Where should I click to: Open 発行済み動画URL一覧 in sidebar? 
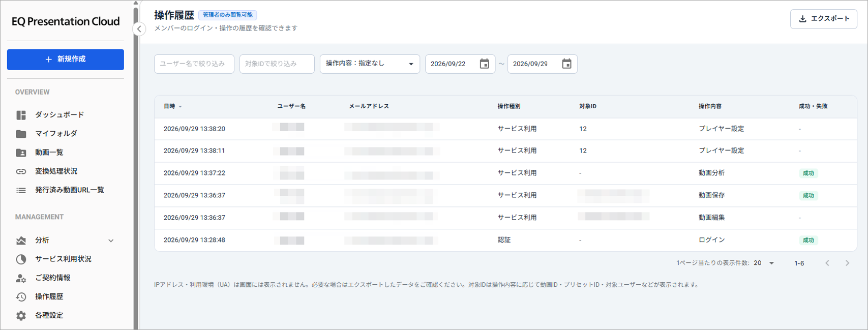click(x=70, y=190)
